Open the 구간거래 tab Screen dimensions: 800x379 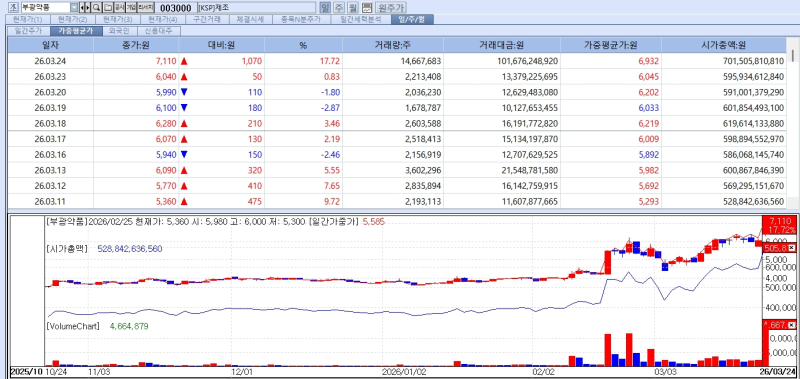click(x=207, y=19)
